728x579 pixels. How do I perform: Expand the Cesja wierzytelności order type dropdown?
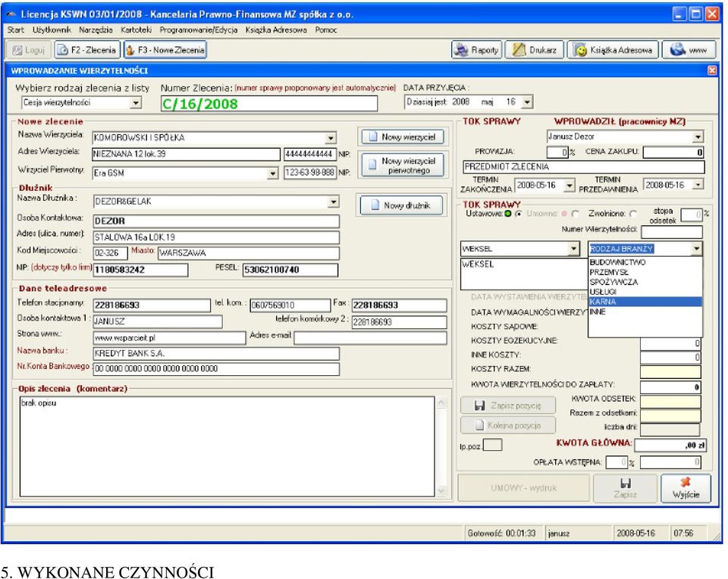tap(136, 102)
